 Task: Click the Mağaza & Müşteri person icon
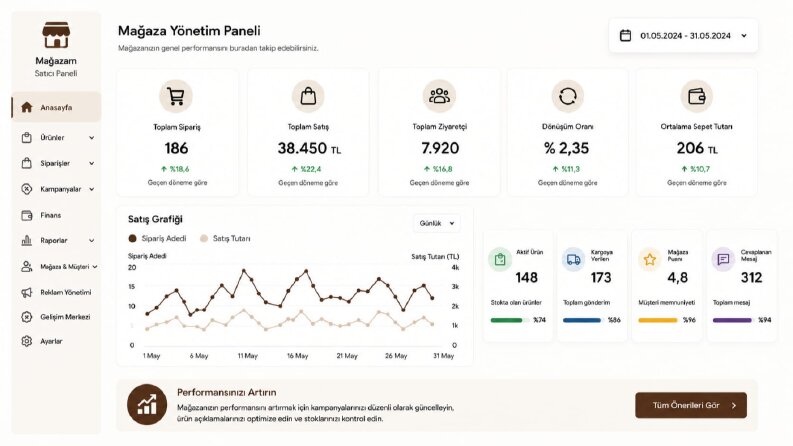pos(27,266)
